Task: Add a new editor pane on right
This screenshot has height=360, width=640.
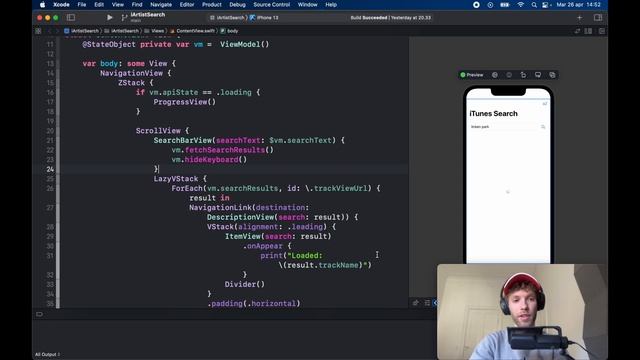Action: (x=602, y=31)
